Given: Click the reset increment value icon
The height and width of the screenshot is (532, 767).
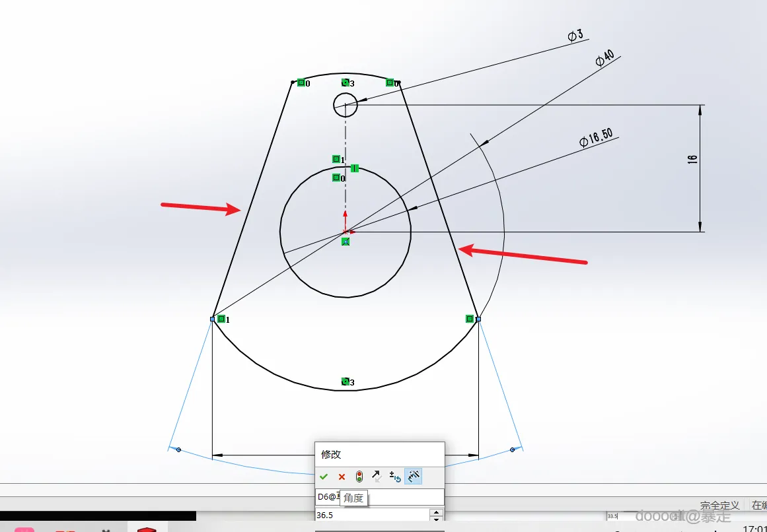Looking at the screenshot, I should [x=395, y=477].
